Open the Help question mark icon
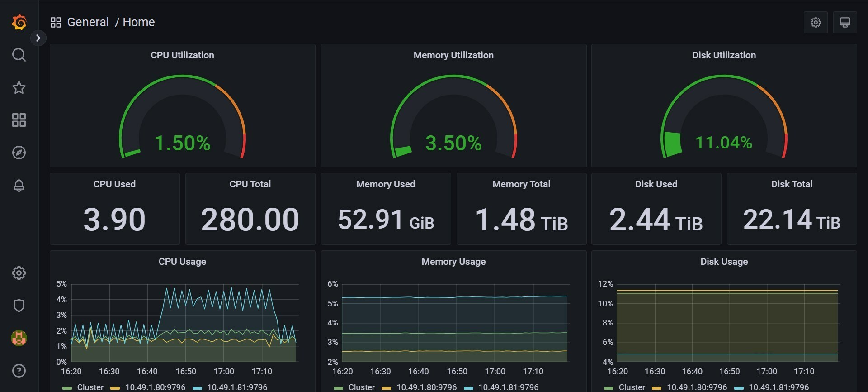The width and height of the screenshot is (868, 392). coord(19,371)
